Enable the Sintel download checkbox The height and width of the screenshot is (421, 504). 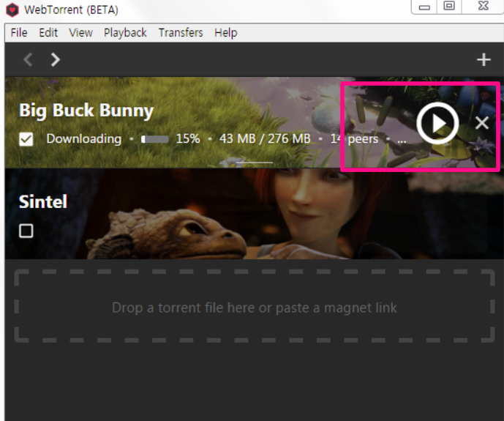[x=26, y=231]
